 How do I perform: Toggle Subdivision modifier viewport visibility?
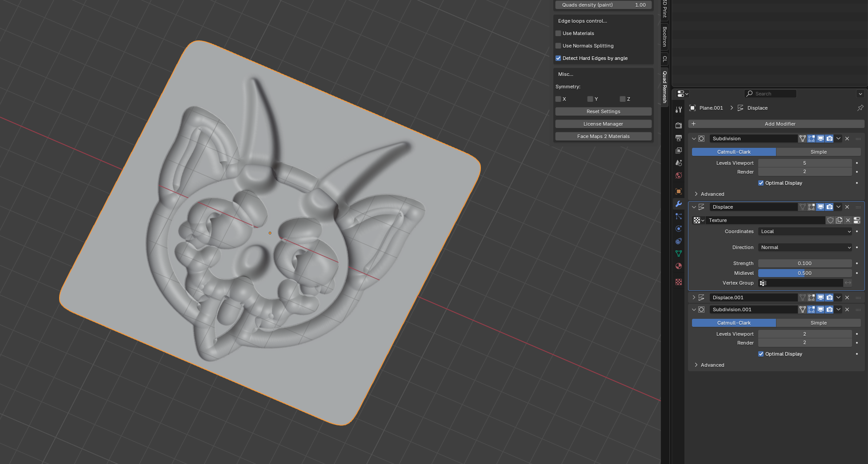[x=820, y=139]
